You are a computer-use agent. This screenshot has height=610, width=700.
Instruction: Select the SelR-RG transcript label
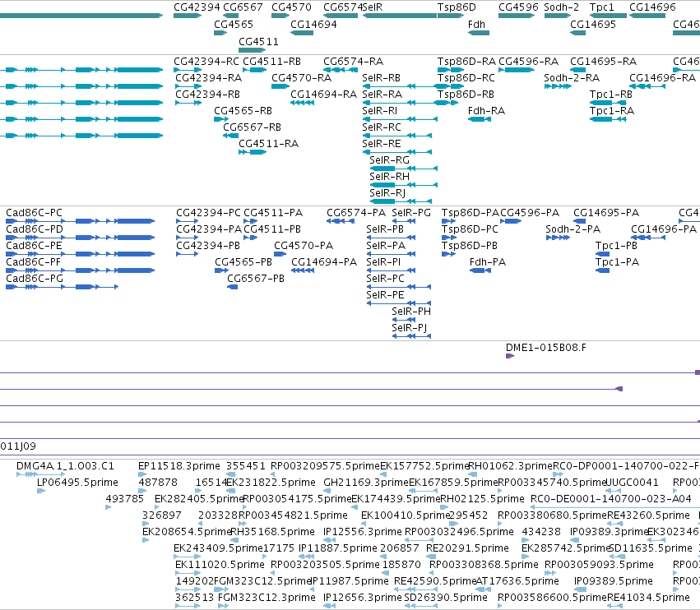click(x=389, y=159)
